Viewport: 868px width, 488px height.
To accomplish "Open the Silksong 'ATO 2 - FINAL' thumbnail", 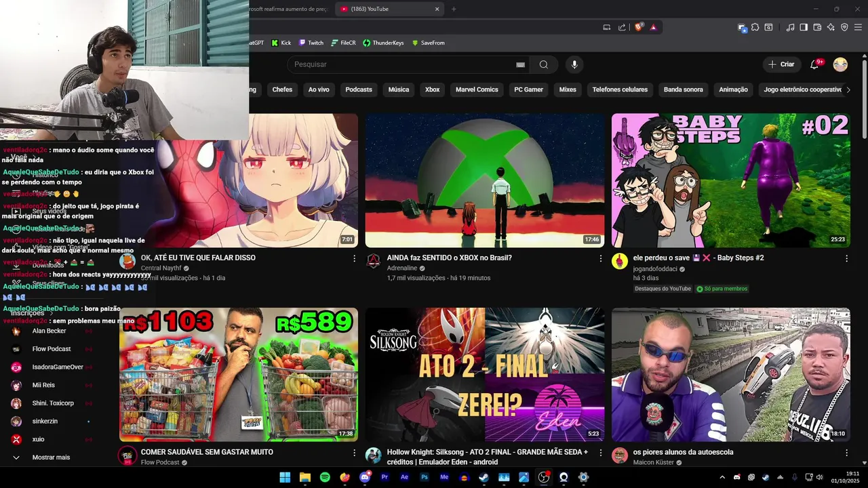I will pyautogui.click(x=485, y=375).
